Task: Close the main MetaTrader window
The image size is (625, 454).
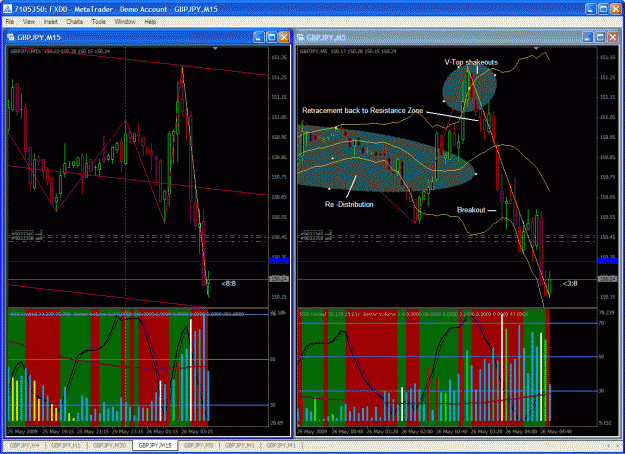Action: coord(616,9)
